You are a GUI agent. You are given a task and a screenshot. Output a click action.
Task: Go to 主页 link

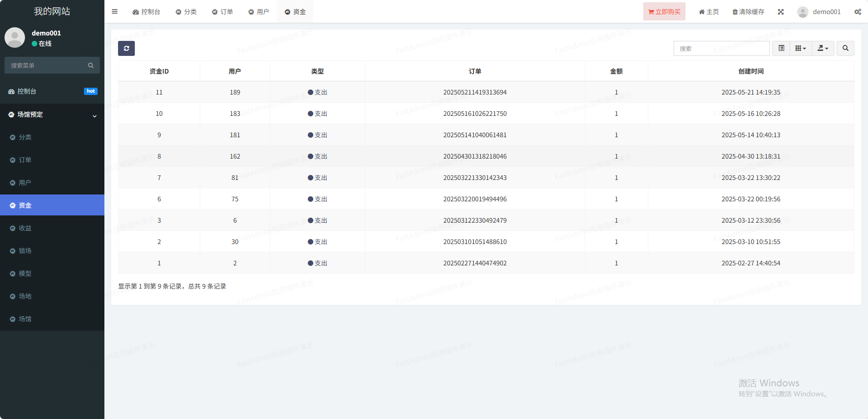pyautogui.click(x=709, y=12)
